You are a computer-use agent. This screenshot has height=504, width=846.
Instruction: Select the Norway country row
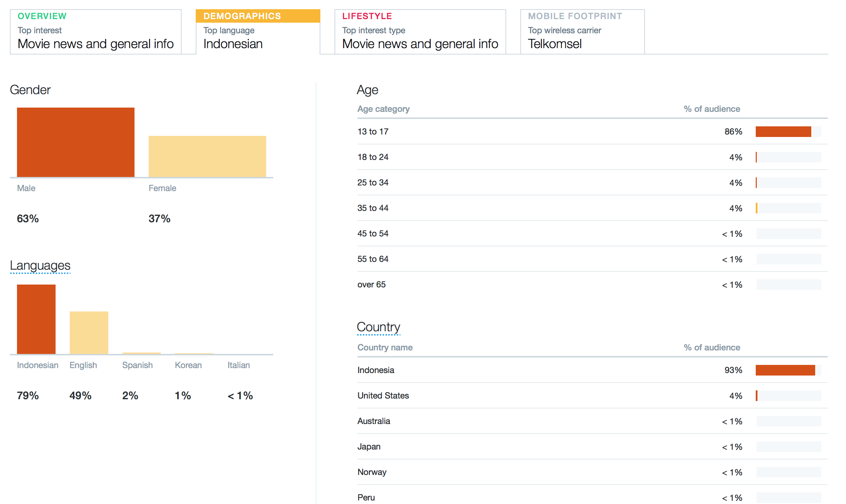[372, 472]
